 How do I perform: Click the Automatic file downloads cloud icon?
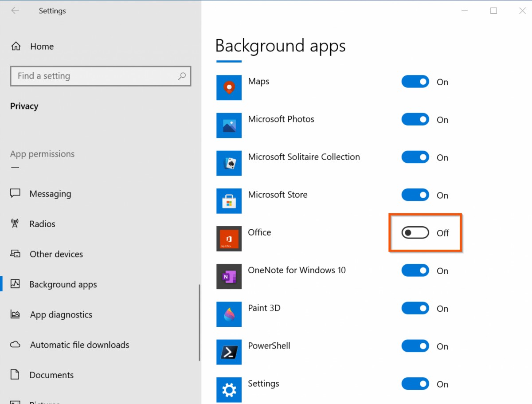click(x=16, y=345)
